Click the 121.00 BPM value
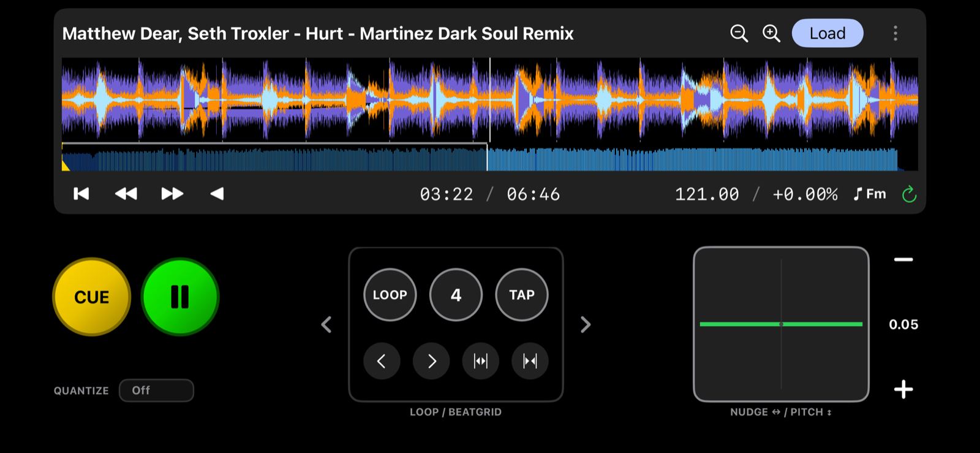Image resolution: width=980 pixels, height=453 pixels. [707, 194]
